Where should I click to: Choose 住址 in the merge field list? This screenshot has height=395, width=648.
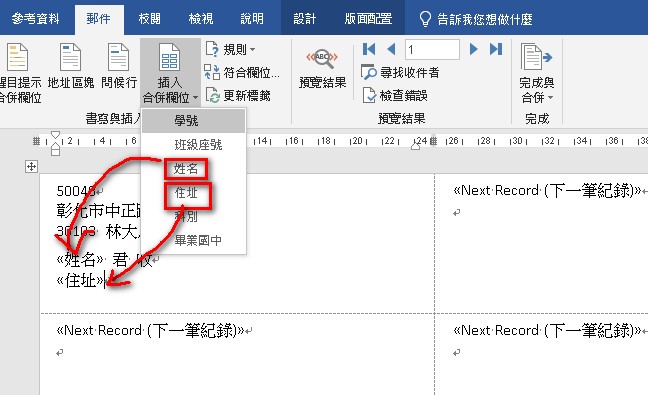(x=187, y=193)
